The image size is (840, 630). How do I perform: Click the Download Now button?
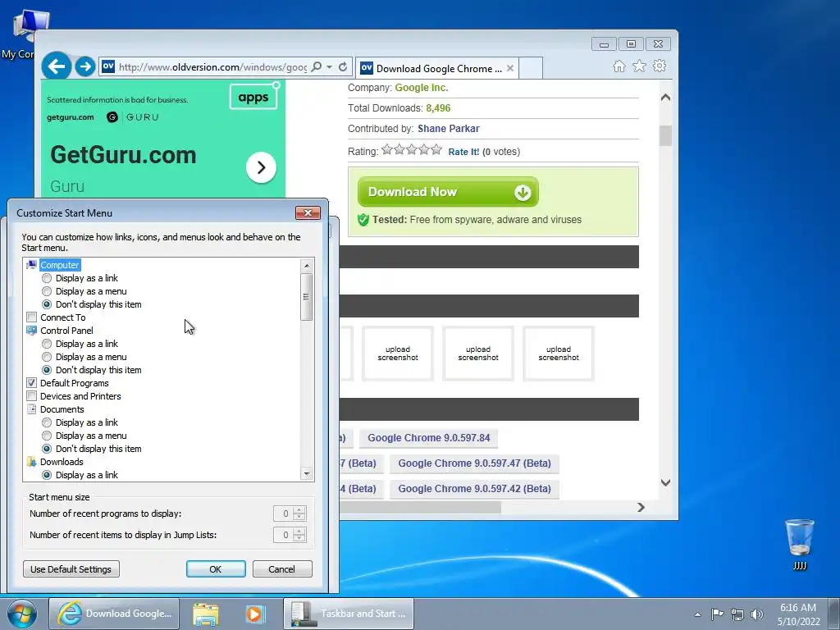coord(448,192)
